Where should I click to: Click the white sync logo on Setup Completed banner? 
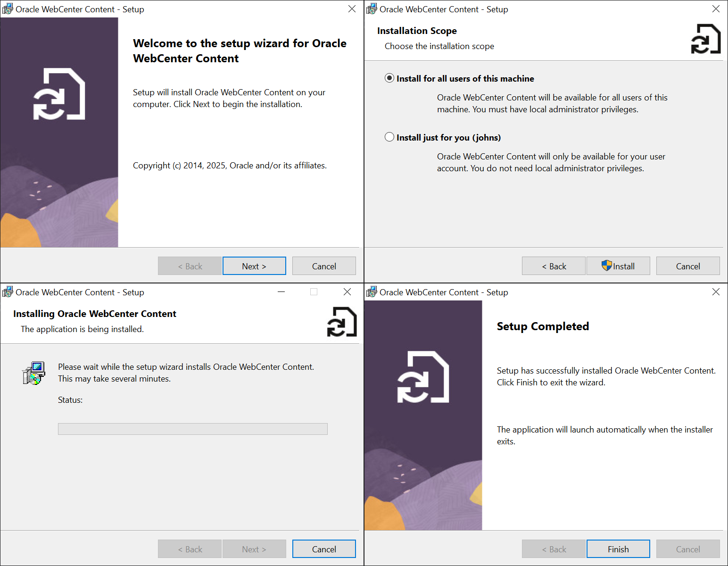(x=423, y=377)
